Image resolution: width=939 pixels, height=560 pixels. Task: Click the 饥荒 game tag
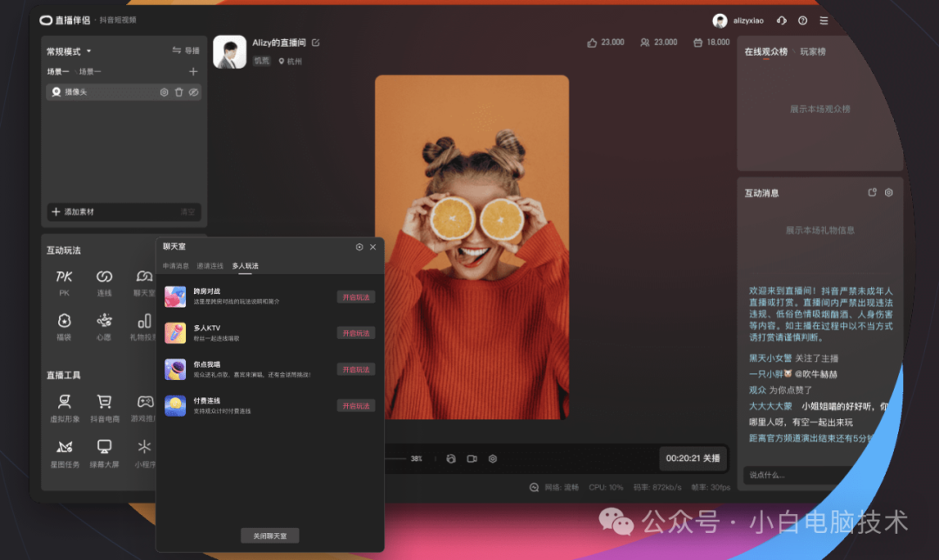(x=262, y=61)
